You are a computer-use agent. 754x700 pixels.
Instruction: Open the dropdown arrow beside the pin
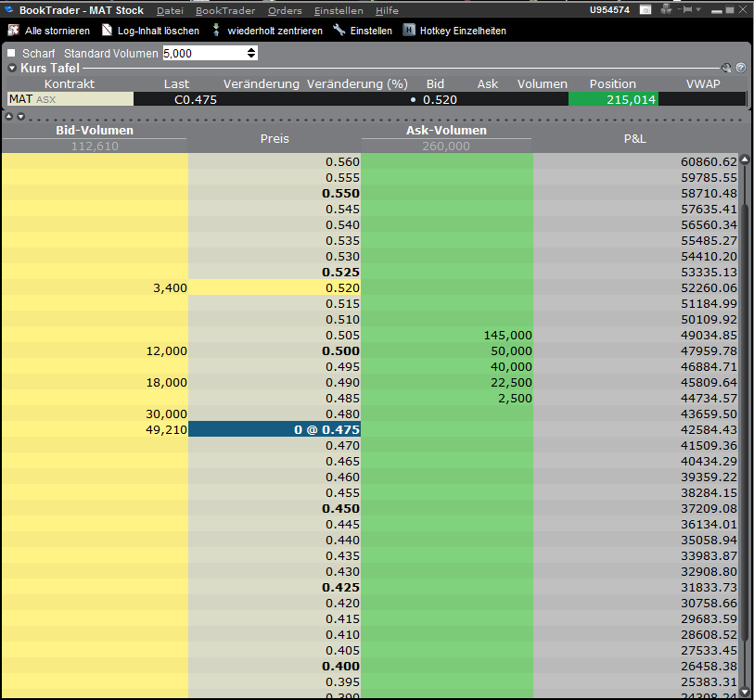tap(699, 10)
